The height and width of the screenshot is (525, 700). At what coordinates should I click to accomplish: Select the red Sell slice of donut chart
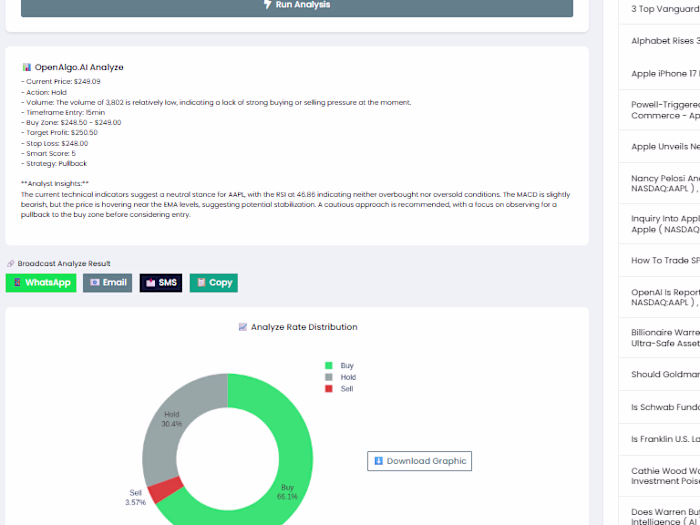point(165,489)
